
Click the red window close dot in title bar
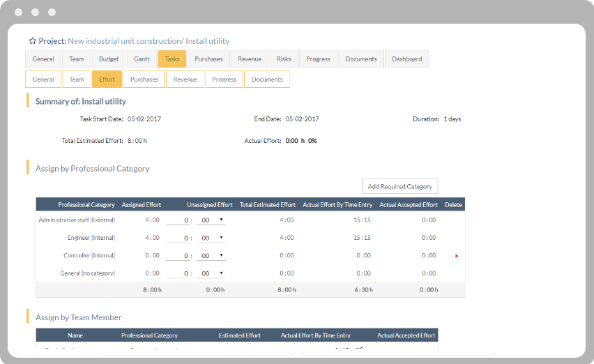(x=18, y=13)
